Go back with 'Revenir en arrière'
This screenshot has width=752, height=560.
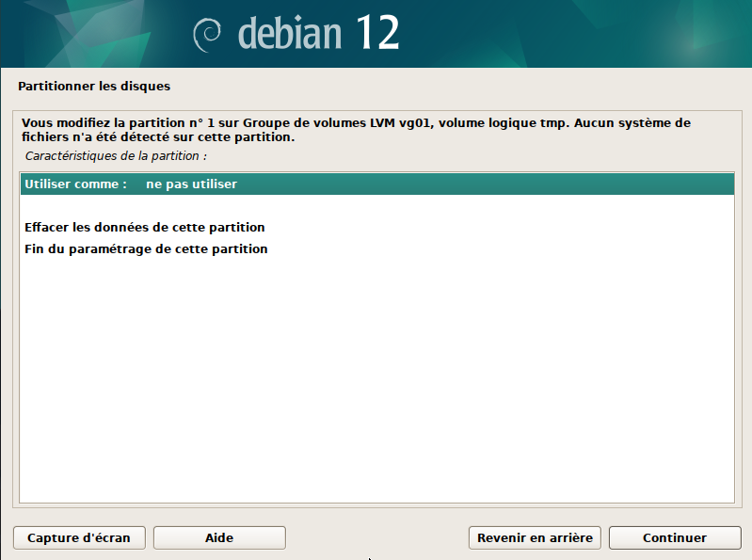coord(535,538)
